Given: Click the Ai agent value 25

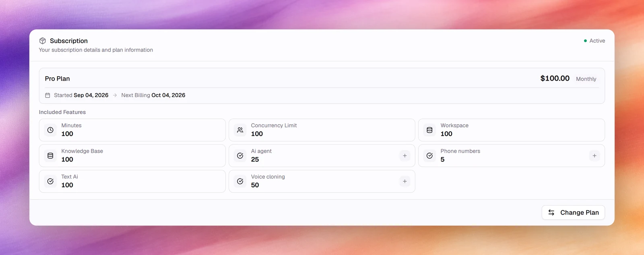Looking at the screenshot, I should 255,160.
